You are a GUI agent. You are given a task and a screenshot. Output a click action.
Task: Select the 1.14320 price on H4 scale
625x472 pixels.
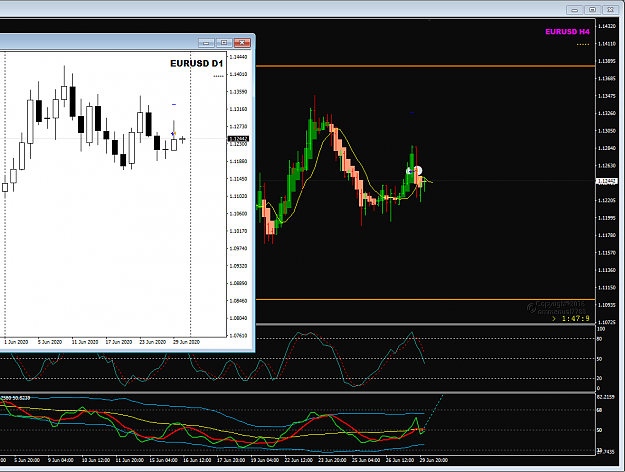[607, 26]
